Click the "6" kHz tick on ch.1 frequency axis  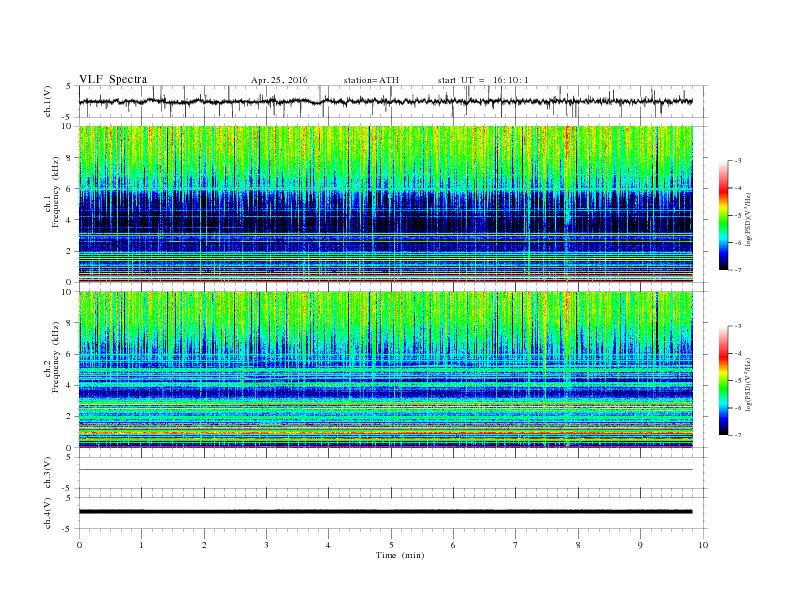click(69, 189)
